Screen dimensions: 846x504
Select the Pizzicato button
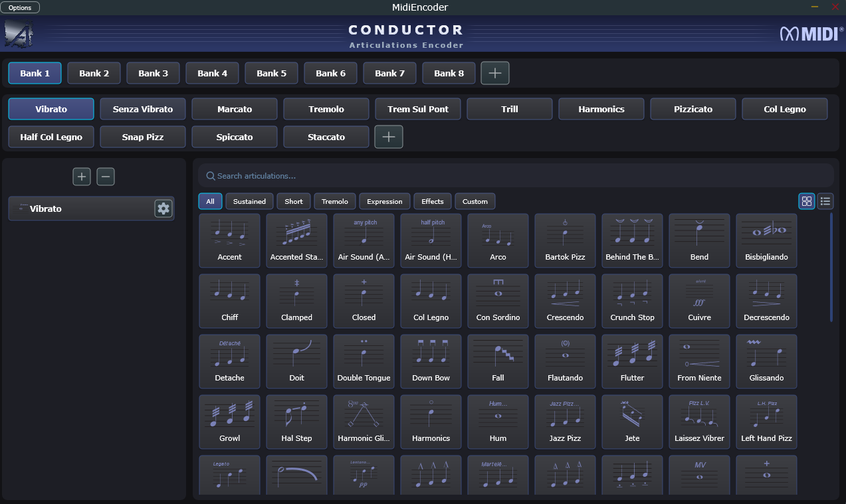pos(693,109)
